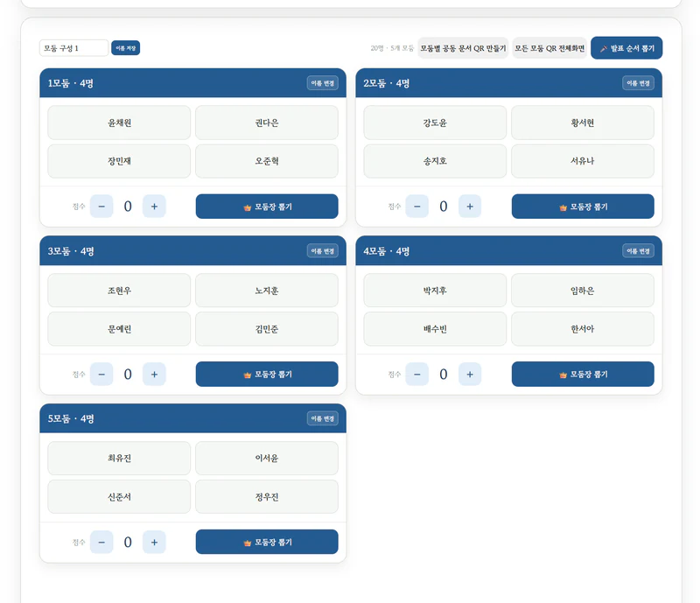Click 모둠별 공동 문서 QR 만들기
The height and width of the screenshot is (603, 700).
tap(463, 48)
